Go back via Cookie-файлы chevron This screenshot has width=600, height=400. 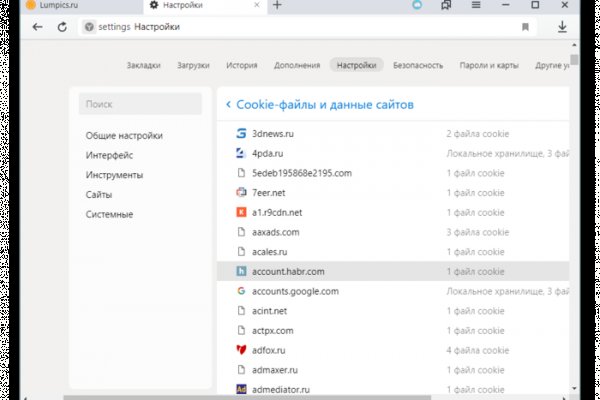pyautogui.click(x=228, y=104)
